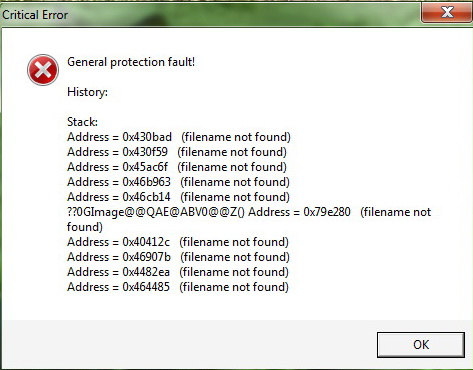473x370 pixels.
Task: Click the empty green title bar area
Action: point(243,14)
